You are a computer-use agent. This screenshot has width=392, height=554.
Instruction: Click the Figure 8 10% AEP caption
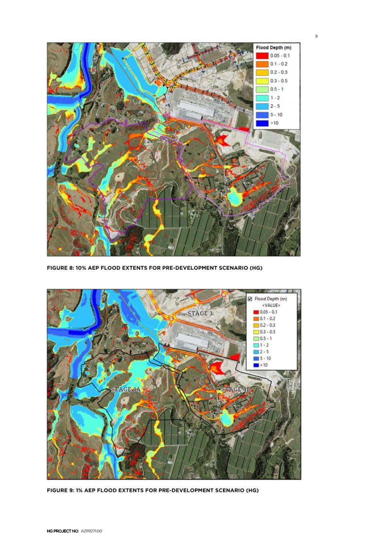point(154,269)
